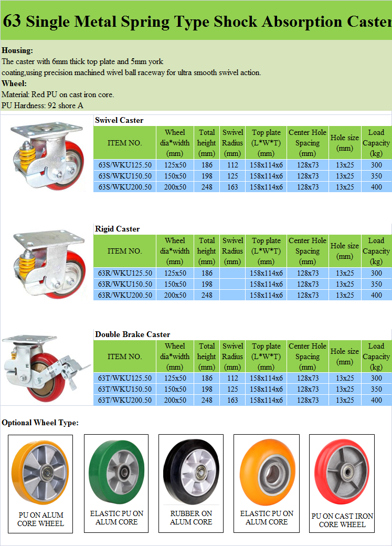This screenshot has width=392, height=546.
Task: Select the red PU on cast iron wheel image
Action: (x=342, y=472)
